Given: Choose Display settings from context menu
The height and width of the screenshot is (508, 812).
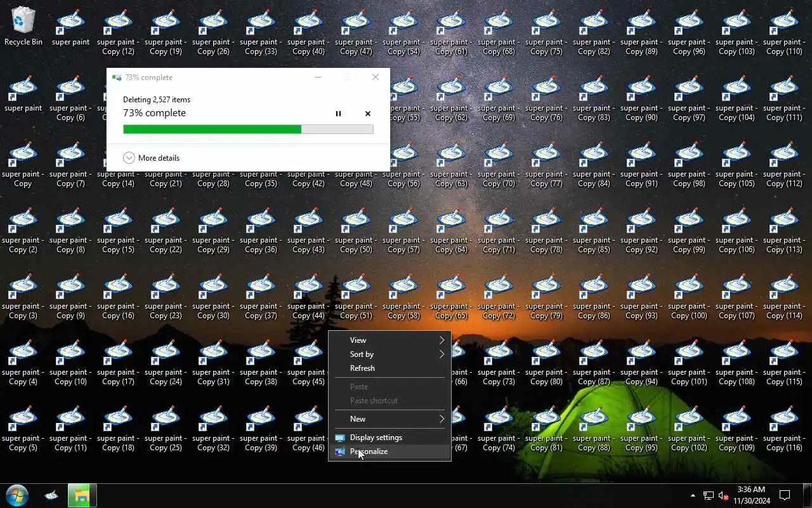Looking at the screenshot, I should coord(390,438).
